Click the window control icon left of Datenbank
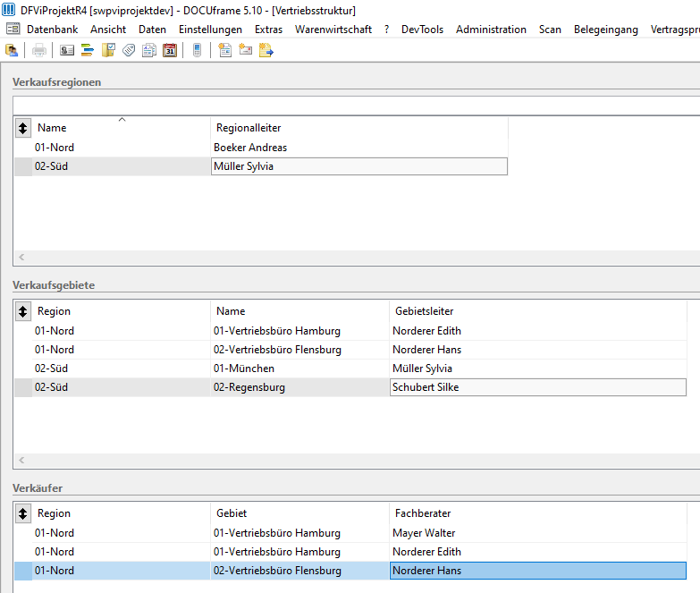Viewport: 700px width, 593px height. (x=13, y=29)
